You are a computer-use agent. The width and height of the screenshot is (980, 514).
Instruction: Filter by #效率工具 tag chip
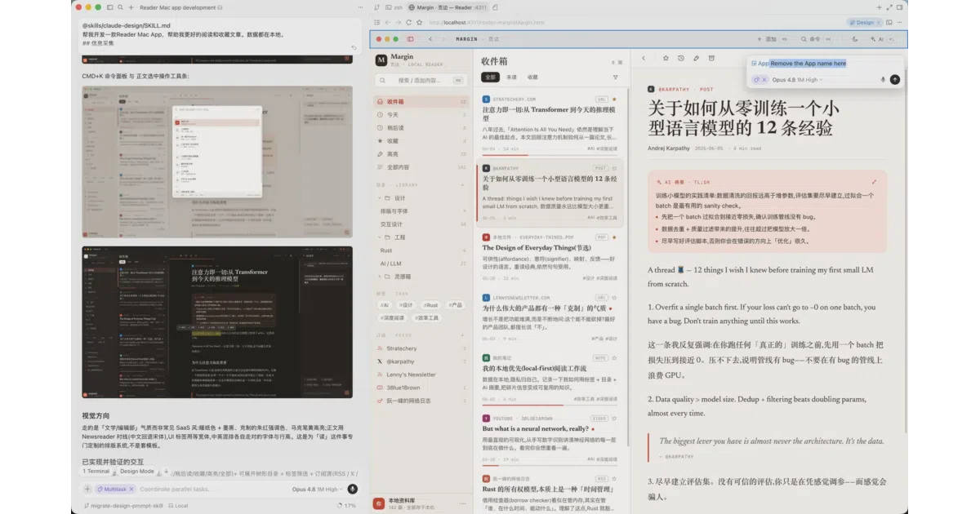pyautogui.click(x=425, y=317)
